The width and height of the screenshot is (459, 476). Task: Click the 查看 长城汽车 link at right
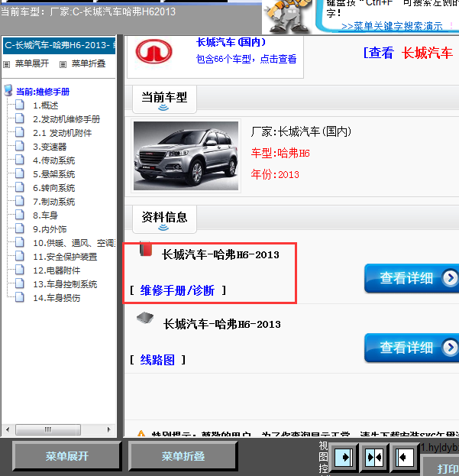pos(408,53)
